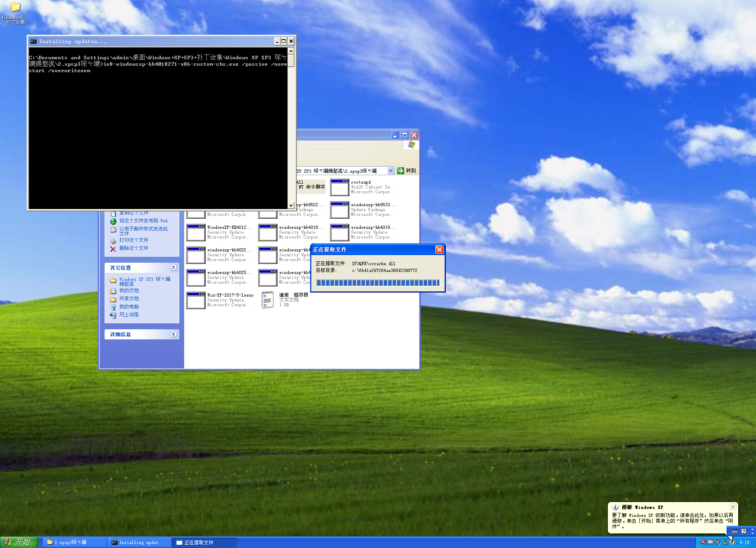
Task: Select the windowsxp-kb4018 security update icon
Action: (x=268, y=232)
